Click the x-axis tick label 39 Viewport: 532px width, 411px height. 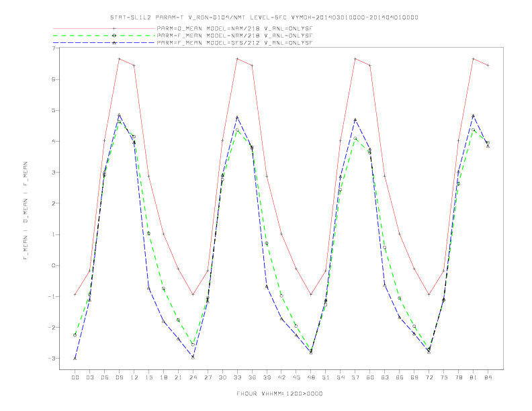(267, 377)
